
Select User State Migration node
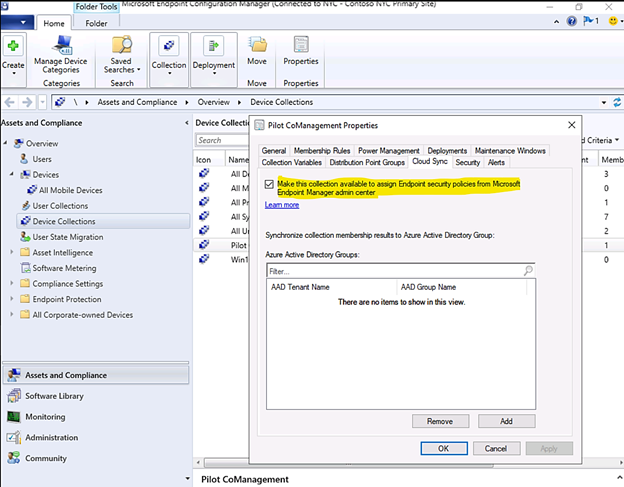pos(68,237)
